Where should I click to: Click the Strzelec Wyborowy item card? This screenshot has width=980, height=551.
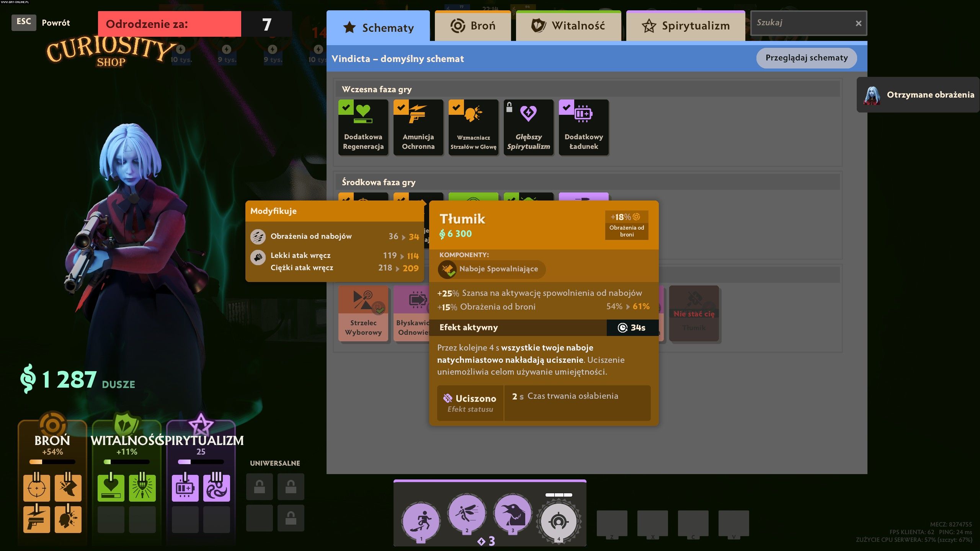(363, 313)
